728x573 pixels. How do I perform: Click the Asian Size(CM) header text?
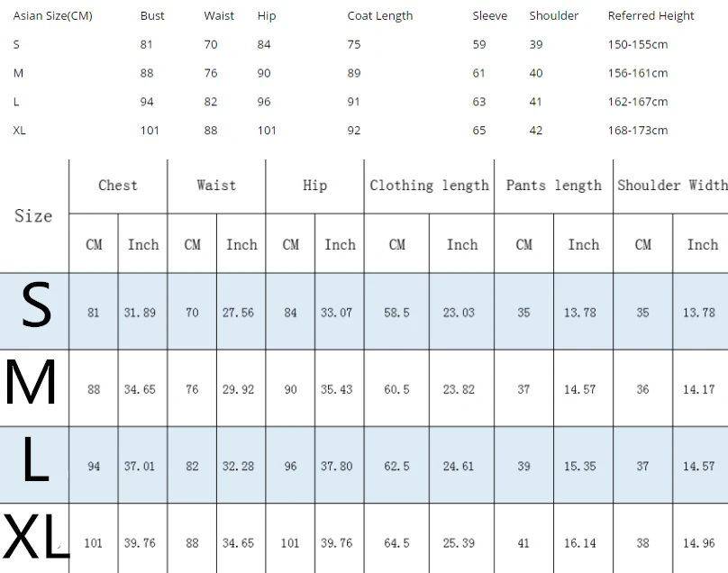pos(52,16)
